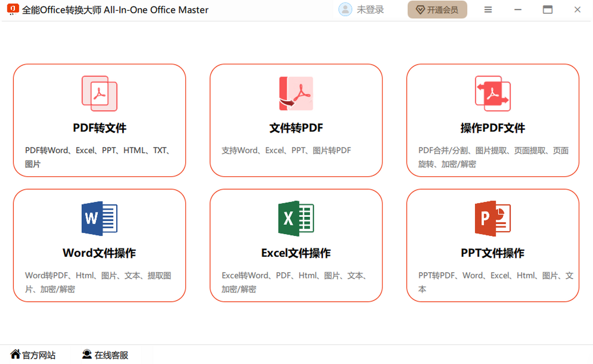The height and width of the screenshot is (364, 593).
Task: Click the user avatar icon
Action: point(345,9)
